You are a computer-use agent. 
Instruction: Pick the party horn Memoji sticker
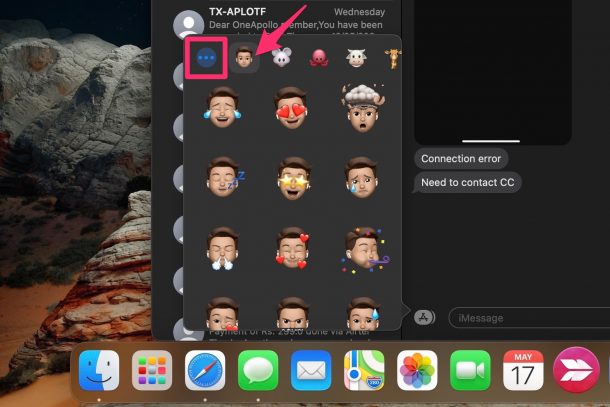click(x=365, y=250)
